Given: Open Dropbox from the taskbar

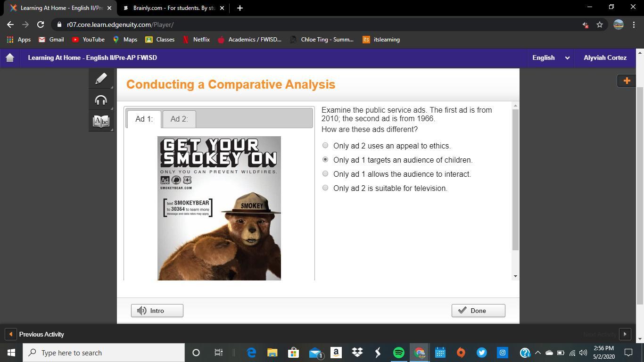Looking at the screenshot, I should pos(357,353).
